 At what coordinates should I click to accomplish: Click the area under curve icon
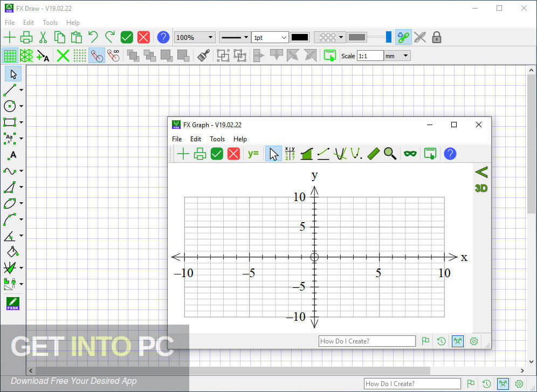307,154
